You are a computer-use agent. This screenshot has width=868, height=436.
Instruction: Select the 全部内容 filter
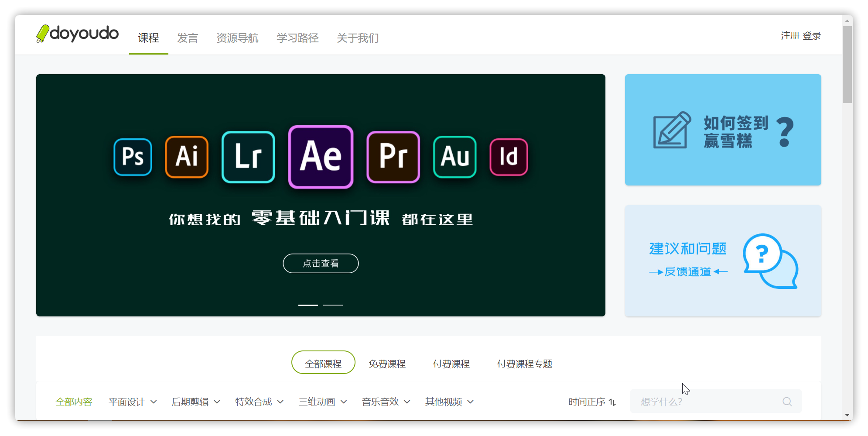[x=74, y=402]
